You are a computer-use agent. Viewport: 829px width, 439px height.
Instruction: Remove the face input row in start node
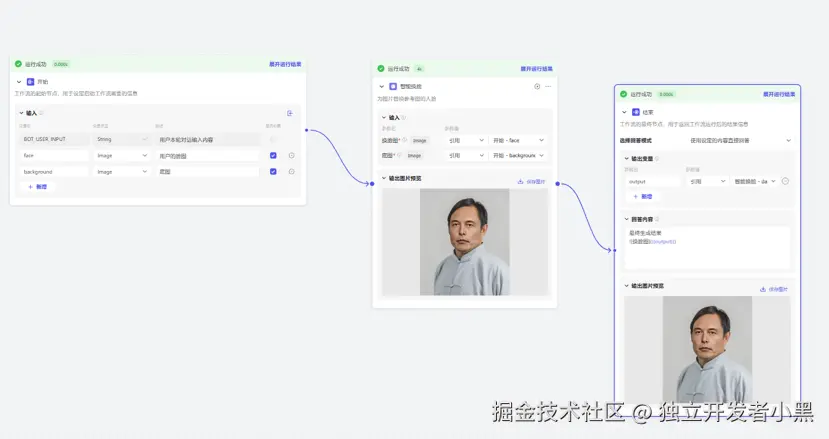coord(291,155)
